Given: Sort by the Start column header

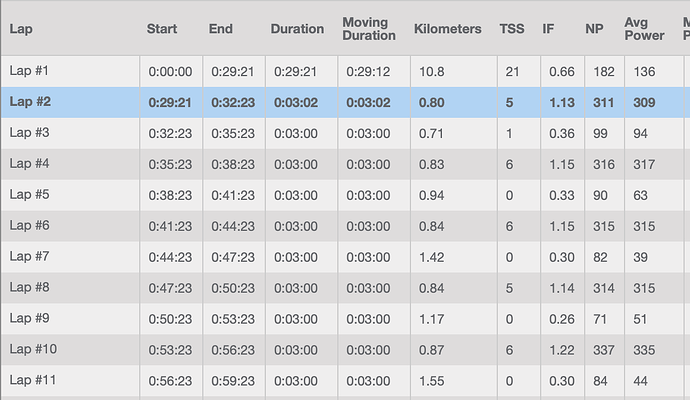Looking at the screenshot, I should point(162,29).
